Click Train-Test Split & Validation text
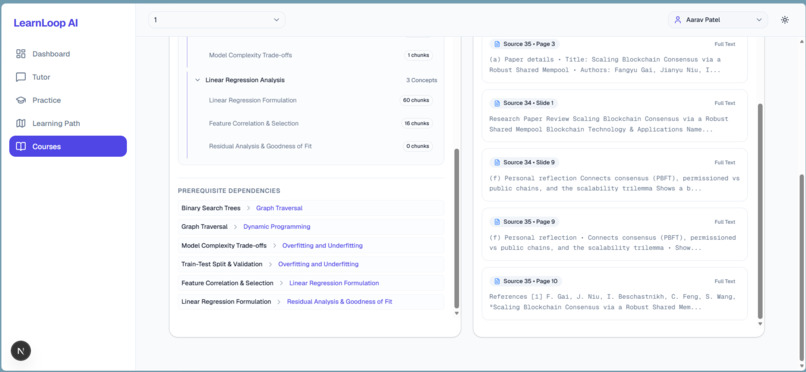Viewport: 806px width, 372px height. tap(222, 264)
